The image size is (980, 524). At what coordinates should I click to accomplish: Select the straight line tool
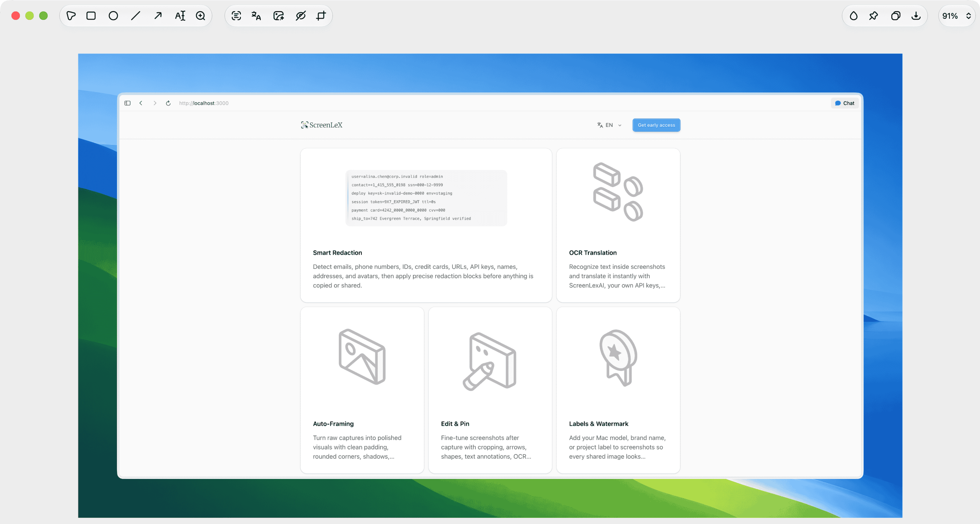coord(135,16)
